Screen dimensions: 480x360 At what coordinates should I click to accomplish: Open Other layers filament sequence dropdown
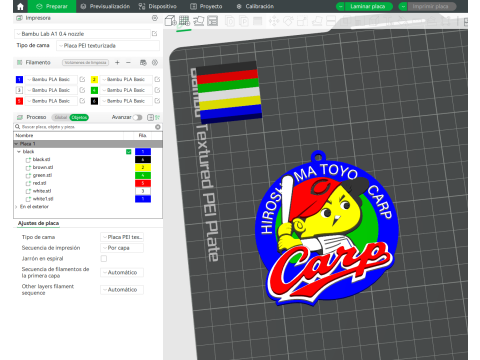[122, 290]
